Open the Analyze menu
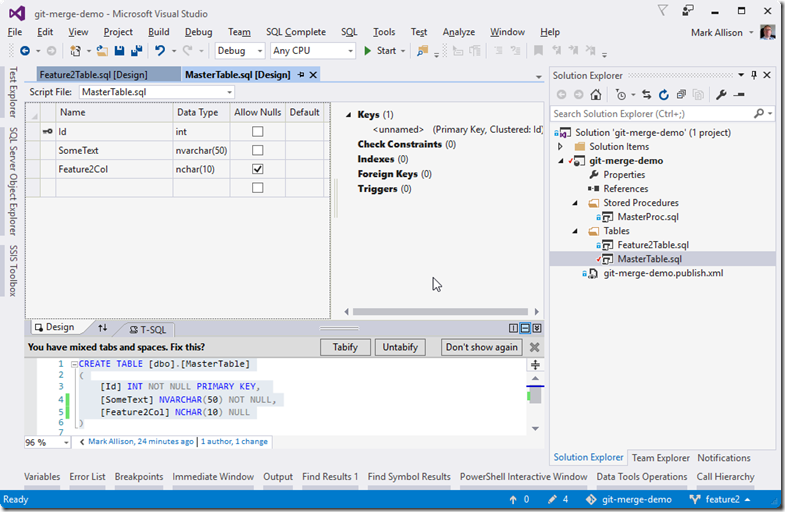Screen dimensions: 785x512 [x=459, y=32]
